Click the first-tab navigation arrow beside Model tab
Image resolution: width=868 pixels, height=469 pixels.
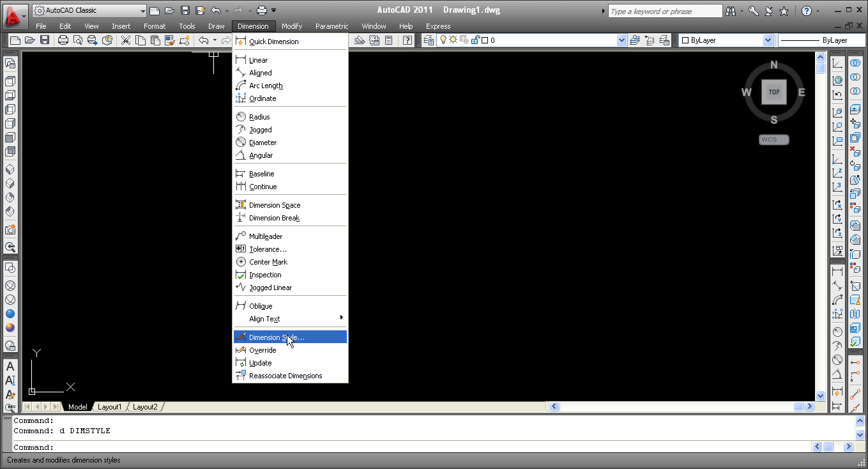(x=27, y=406)
